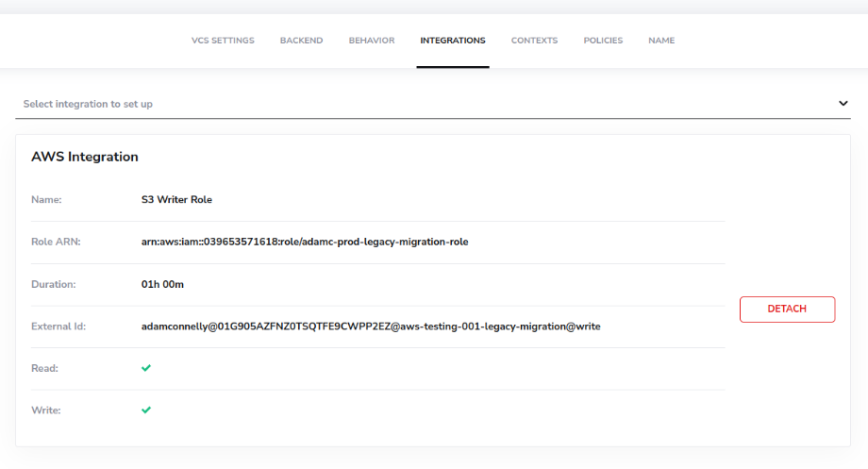Click the green Read checkmark icon
This screenshot has width=868, height=469.
coord(146,368)
